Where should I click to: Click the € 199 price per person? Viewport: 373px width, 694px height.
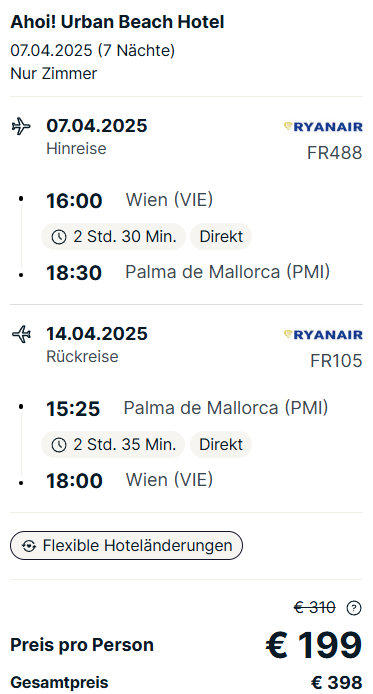[x=314, y=645]
